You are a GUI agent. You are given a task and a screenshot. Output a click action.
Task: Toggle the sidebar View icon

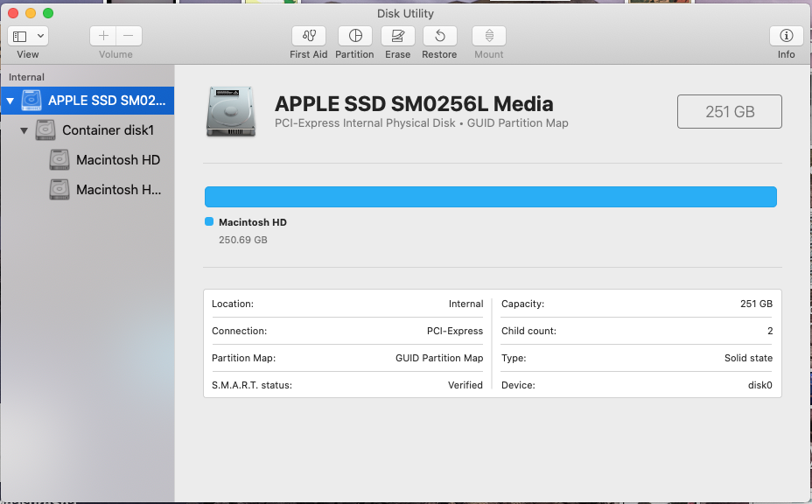[19, 36]
